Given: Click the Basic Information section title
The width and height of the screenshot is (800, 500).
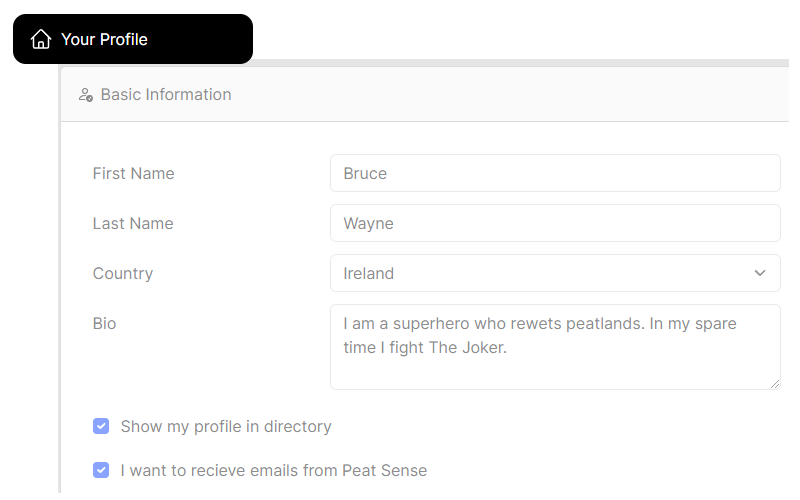Looking at the screenshot, I should pos(166,95).
